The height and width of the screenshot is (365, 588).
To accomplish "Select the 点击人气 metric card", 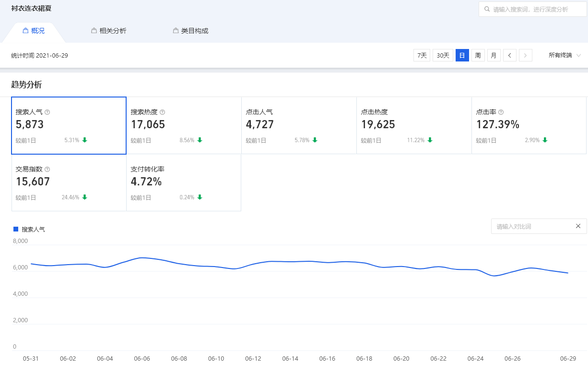I will (299, 125).
